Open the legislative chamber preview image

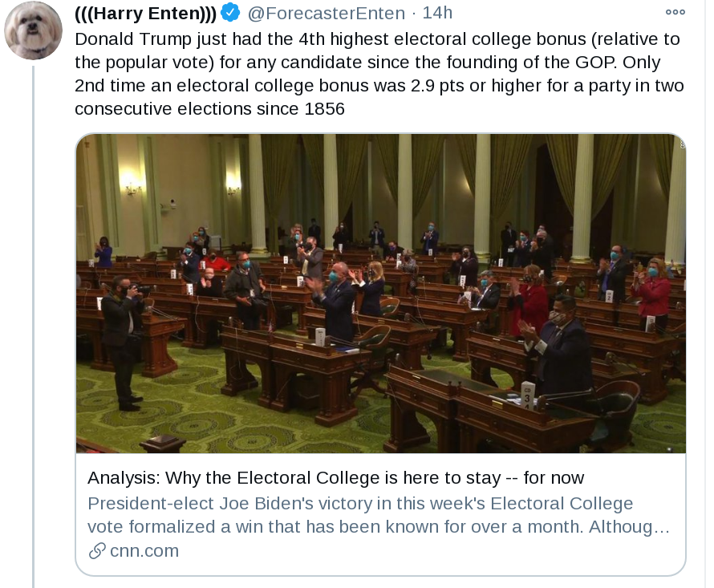tap(381, 294)
